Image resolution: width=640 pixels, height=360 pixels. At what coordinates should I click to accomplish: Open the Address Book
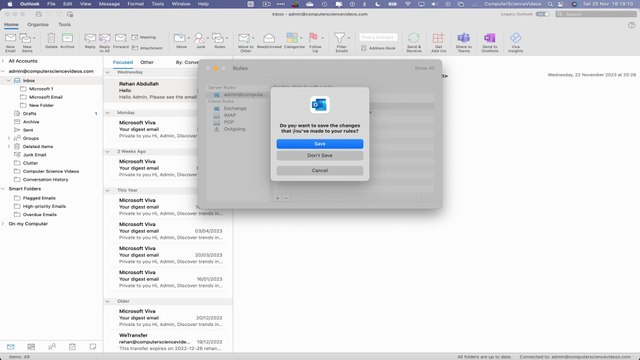(378, 48)
